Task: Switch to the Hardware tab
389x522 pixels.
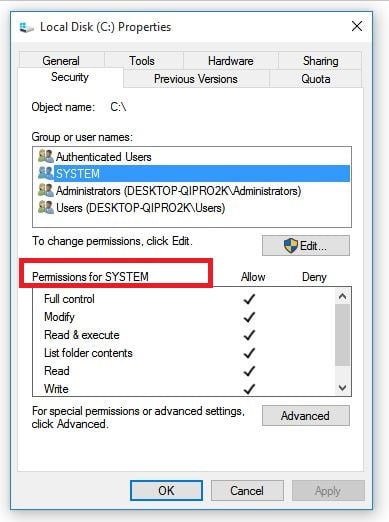Action: pos(231,61)
